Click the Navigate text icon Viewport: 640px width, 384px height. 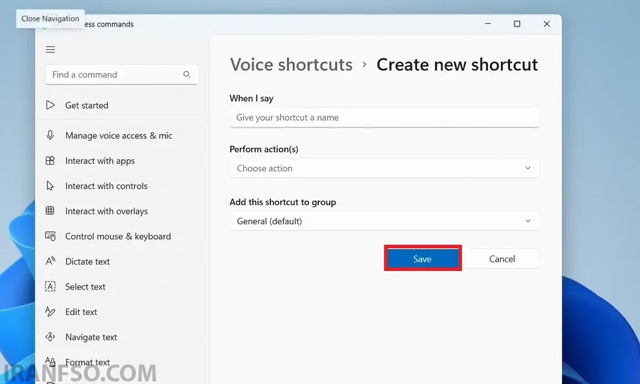point(50,337)
